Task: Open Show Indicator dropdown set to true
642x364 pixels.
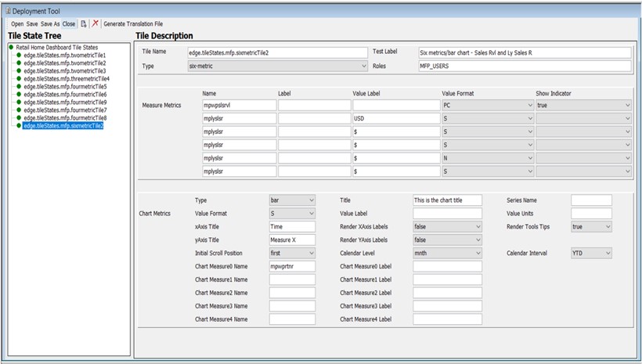Action: [x=583, y=104]
